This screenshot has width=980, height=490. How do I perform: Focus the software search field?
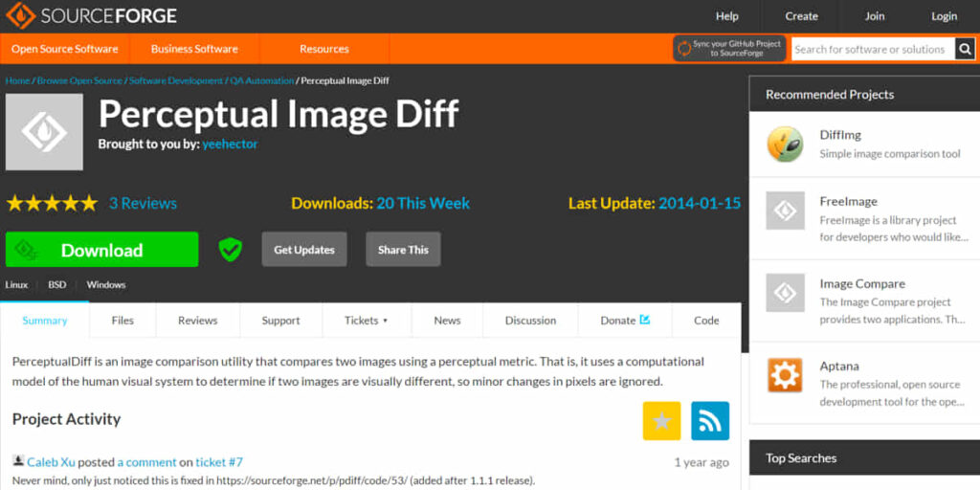click(873, 49)
